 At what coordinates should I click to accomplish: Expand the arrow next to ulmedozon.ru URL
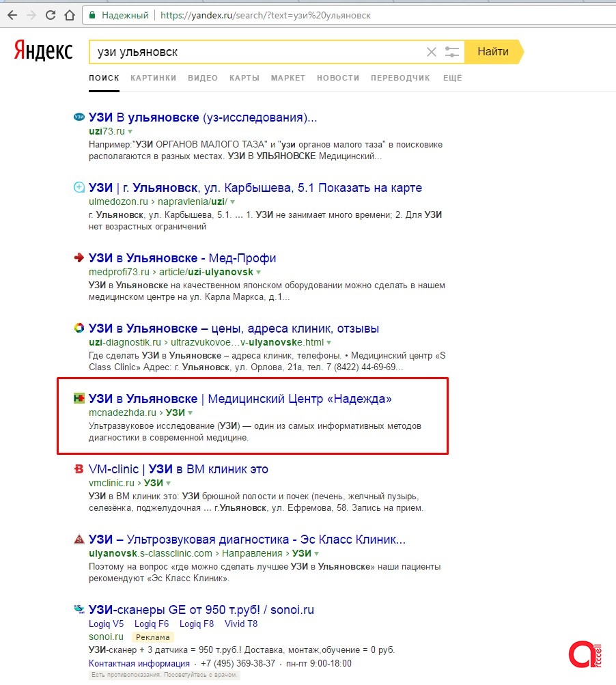[232, 202]
